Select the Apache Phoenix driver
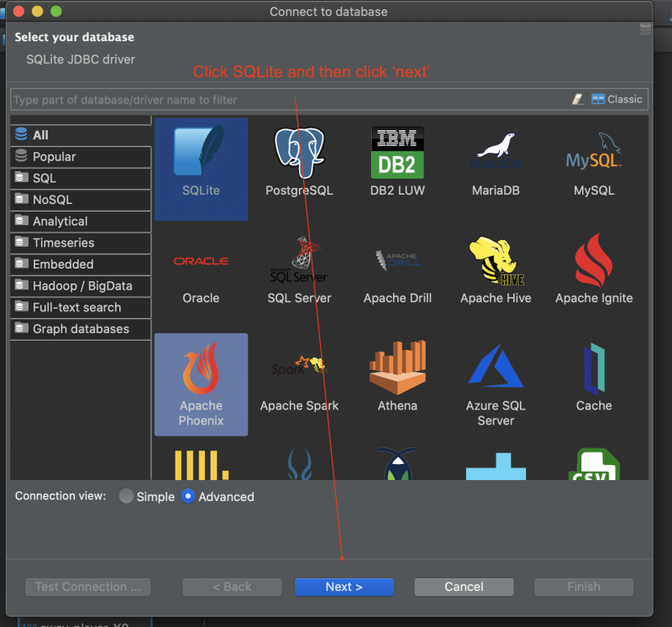 coord(201,384)
